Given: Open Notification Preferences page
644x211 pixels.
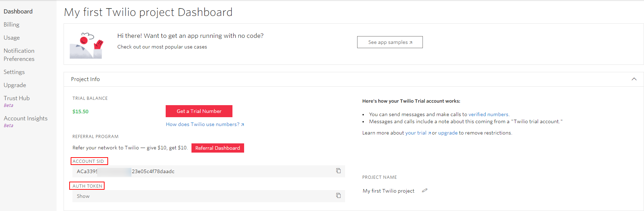Looking at the screenshot, I should coord(19,55).
